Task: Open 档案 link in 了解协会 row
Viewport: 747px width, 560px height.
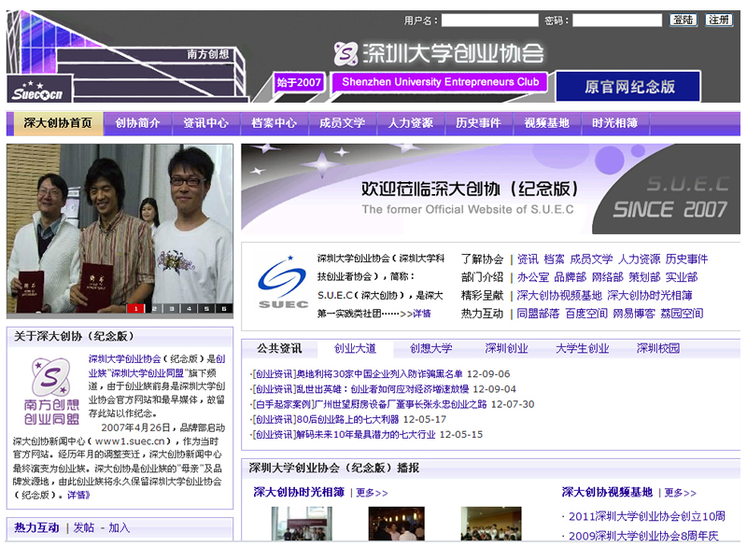Action: (554, 259)
